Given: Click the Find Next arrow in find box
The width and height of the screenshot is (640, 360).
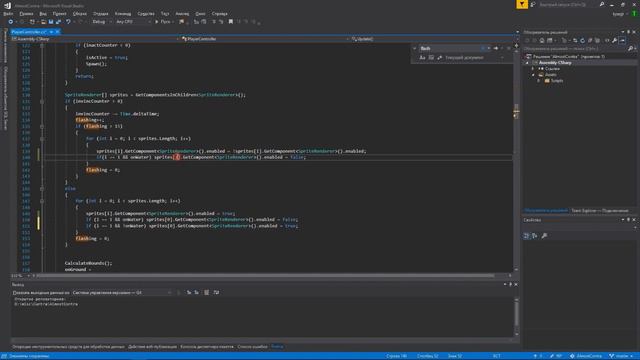Looking at the screenshot, I should click(496, 48).
